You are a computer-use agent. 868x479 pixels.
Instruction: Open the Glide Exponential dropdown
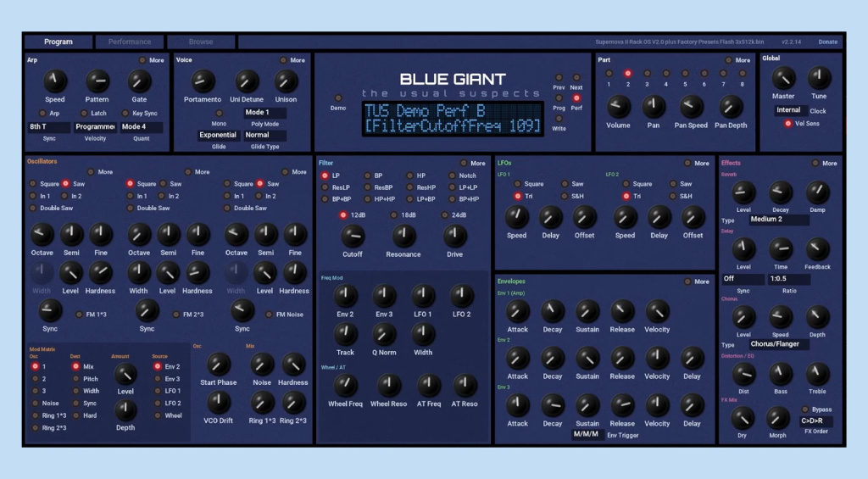click(218, 135)
